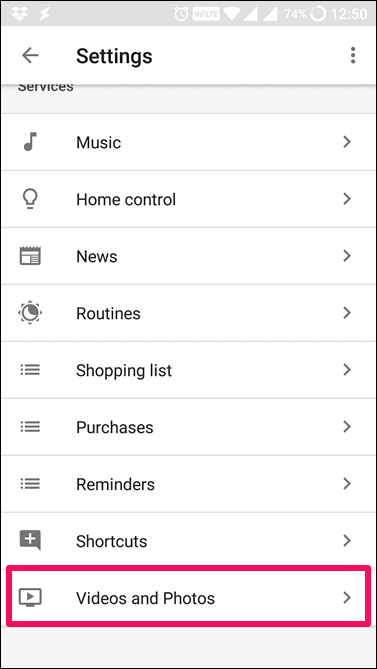Open the Shortcuts entry
Image resolution: width=377 pixels, height=669 pixels.
point(188,541)
